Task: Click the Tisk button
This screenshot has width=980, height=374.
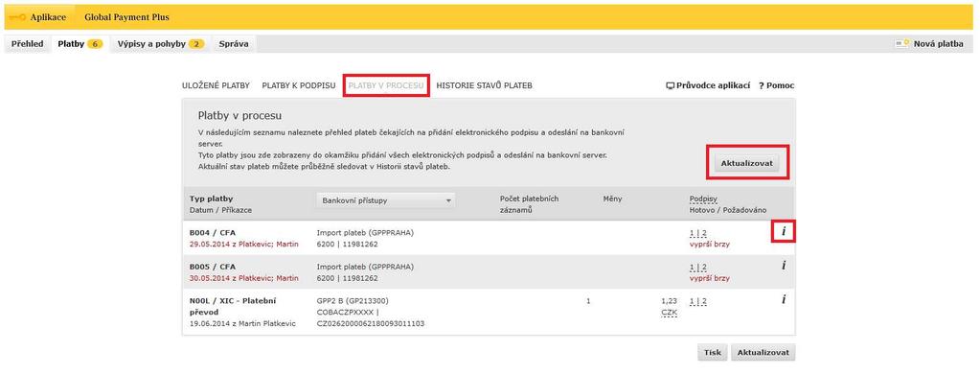Action: click(713, 353)
